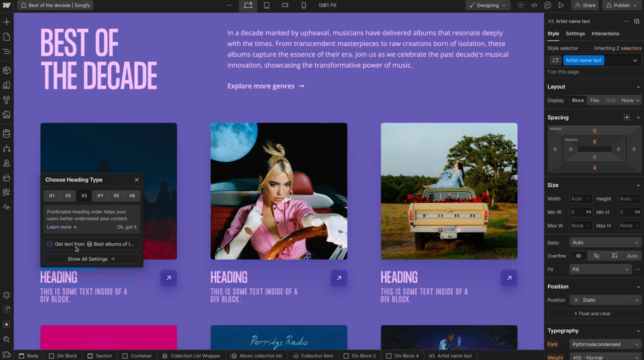Click the create component cube icon
Image resolution: width=644 pixels, height=360 pixels.
(x=637, y=21)
